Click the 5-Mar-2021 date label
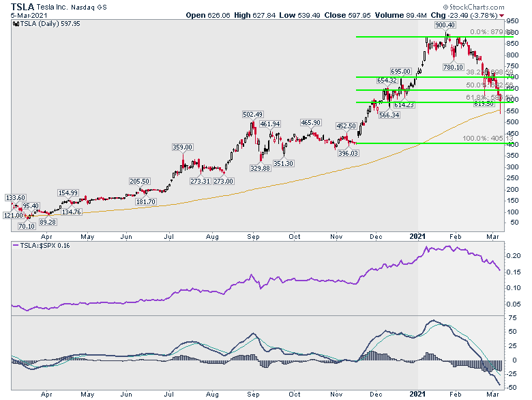Screen dimensions: 532x400 coord(29,15)
